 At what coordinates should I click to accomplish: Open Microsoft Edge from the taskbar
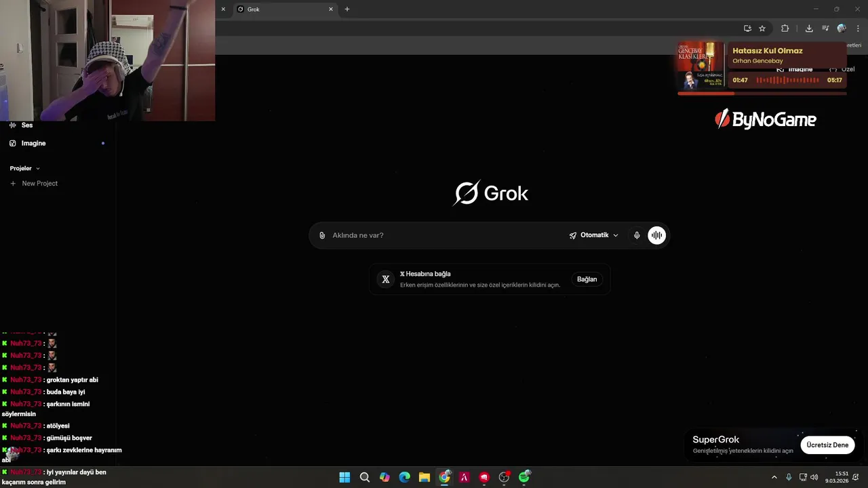pyautogui.click(x=405, y=477)
